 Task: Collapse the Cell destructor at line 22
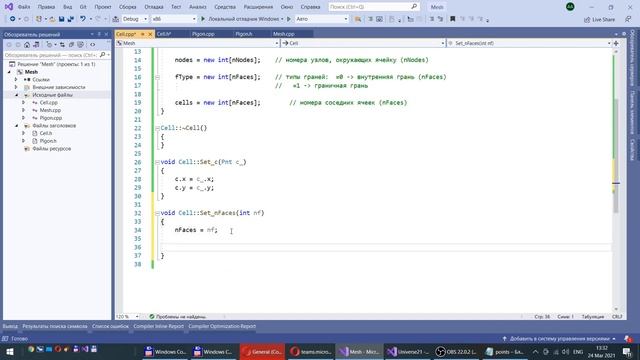click(157, 128)
